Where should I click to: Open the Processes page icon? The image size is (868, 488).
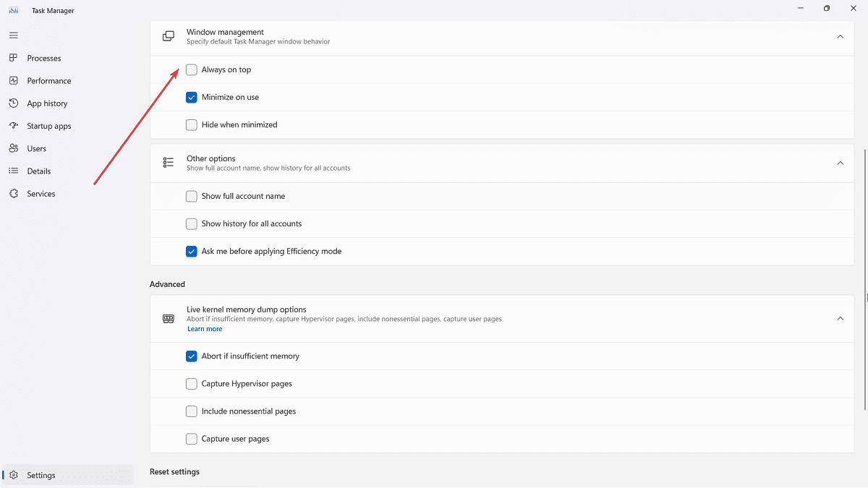click(13, 58)
